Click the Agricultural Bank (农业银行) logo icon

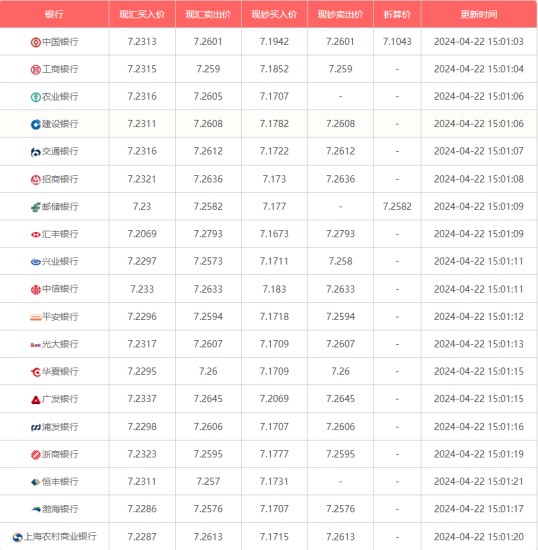(36, 97)
